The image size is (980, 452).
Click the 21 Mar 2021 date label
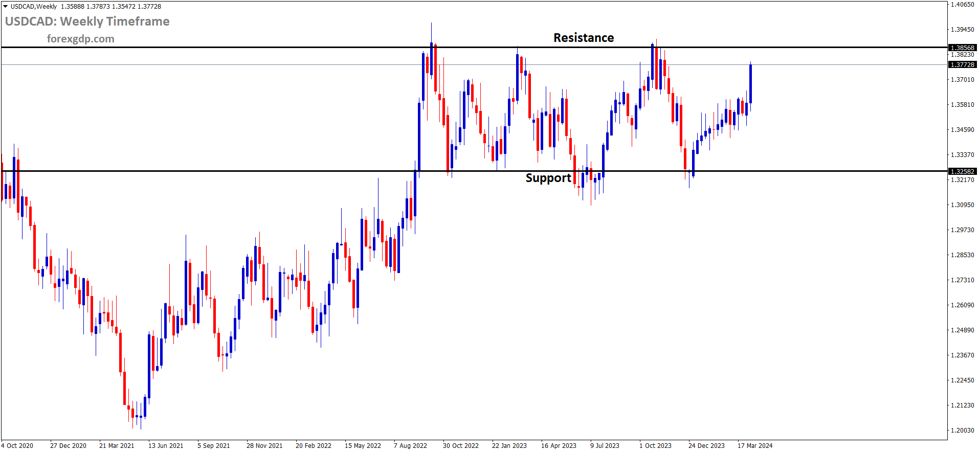point(117,445)
